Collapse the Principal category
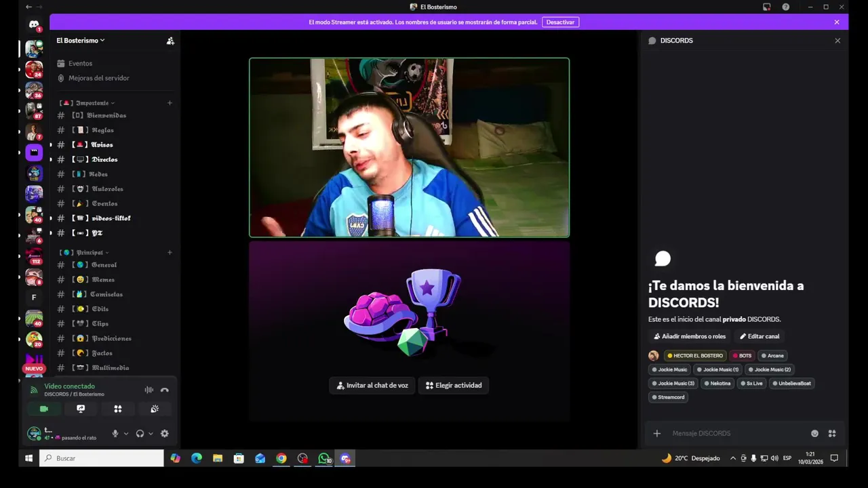This screenshot has width=868, height=488. tap(84, 253)
